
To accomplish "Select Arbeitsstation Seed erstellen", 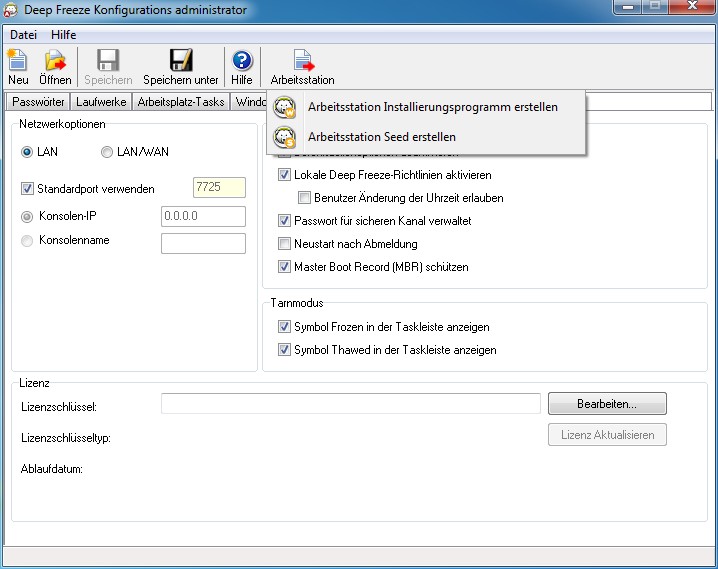I will click(381, 137).
